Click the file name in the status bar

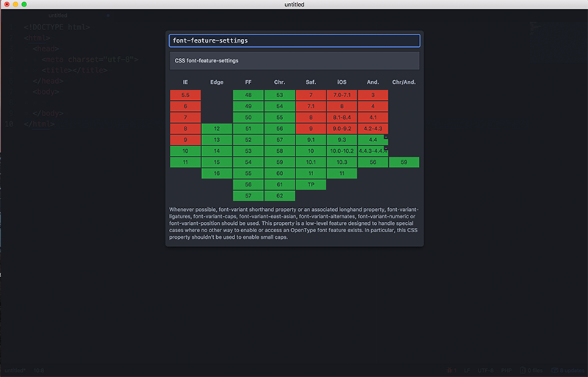(15, 370)
